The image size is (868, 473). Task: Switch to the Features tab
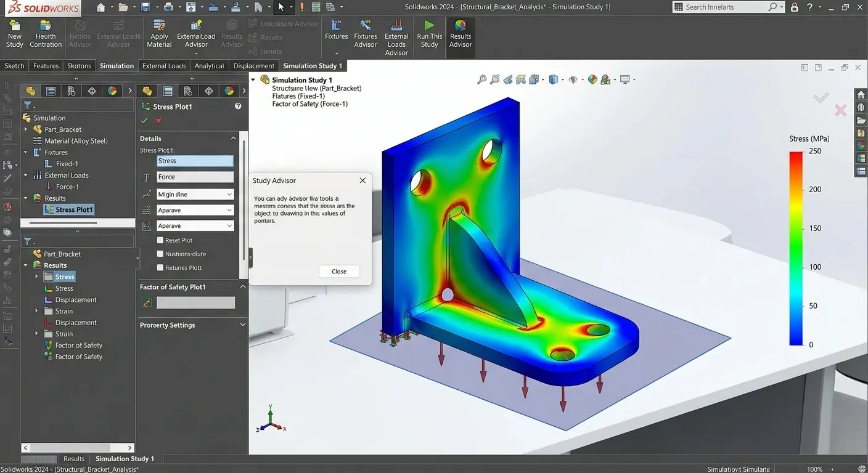click(46, 66)
